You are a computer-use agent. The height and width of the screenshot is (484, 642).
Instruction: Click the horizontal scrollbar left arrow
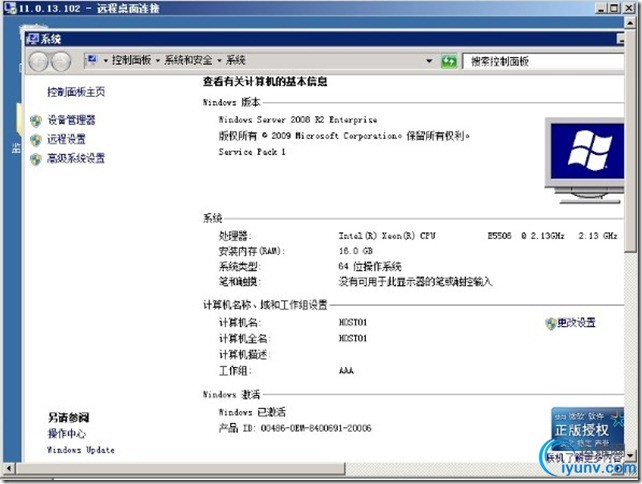[x=9, y=468]
